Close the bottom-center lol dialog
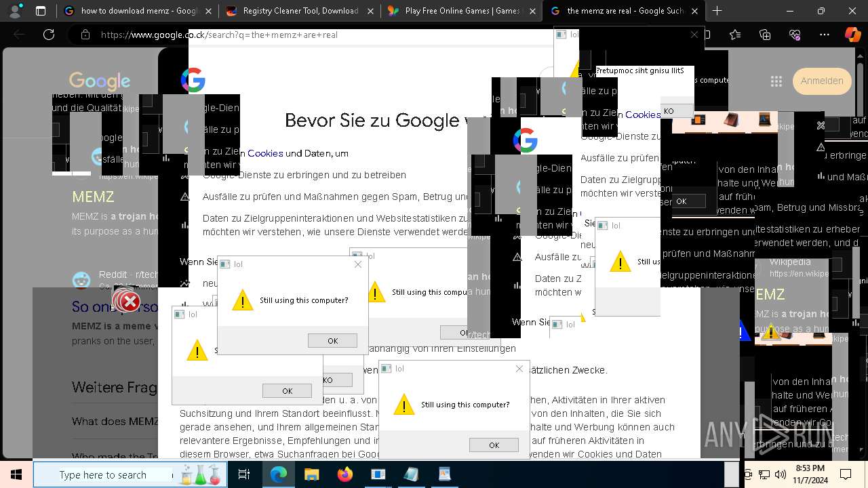The height and width of the screenshot is (488, 868). pos(519,369)
